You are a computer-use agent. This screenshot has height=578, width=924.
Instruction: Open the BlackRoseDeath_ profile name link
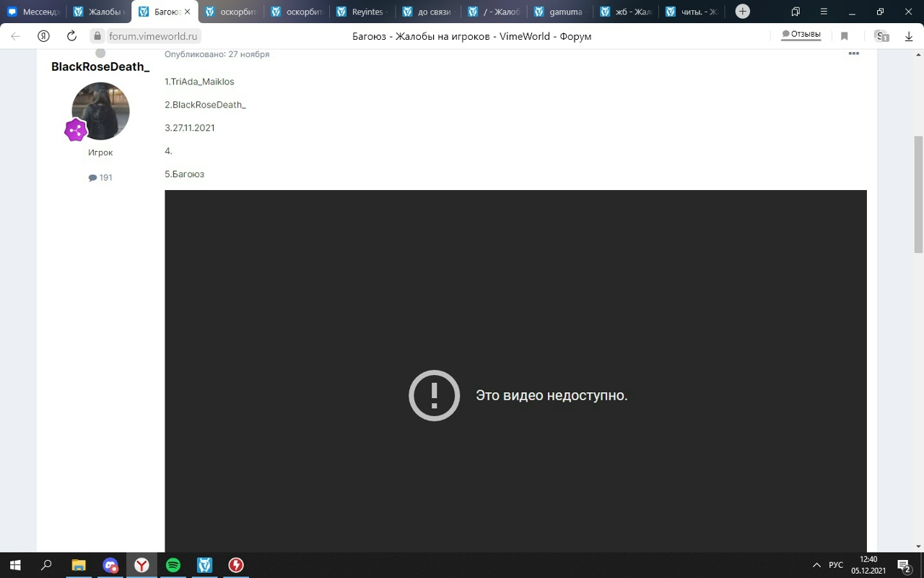coord(100,66)
